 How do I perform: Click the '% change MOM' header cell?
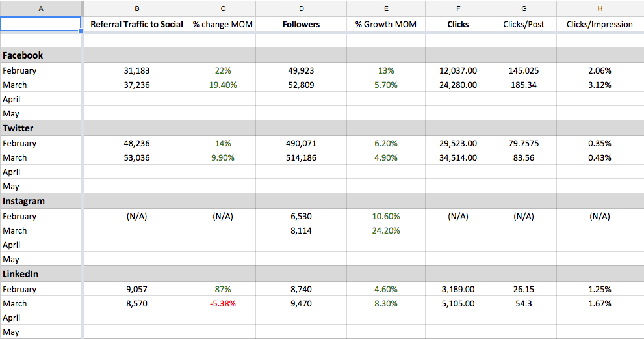coord(223,24)
